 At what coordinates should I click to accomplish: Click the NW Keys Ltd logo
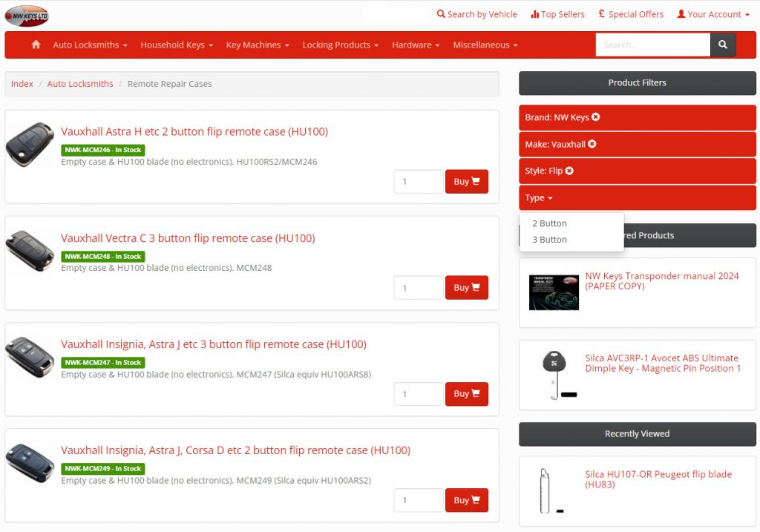click(27, 16)
